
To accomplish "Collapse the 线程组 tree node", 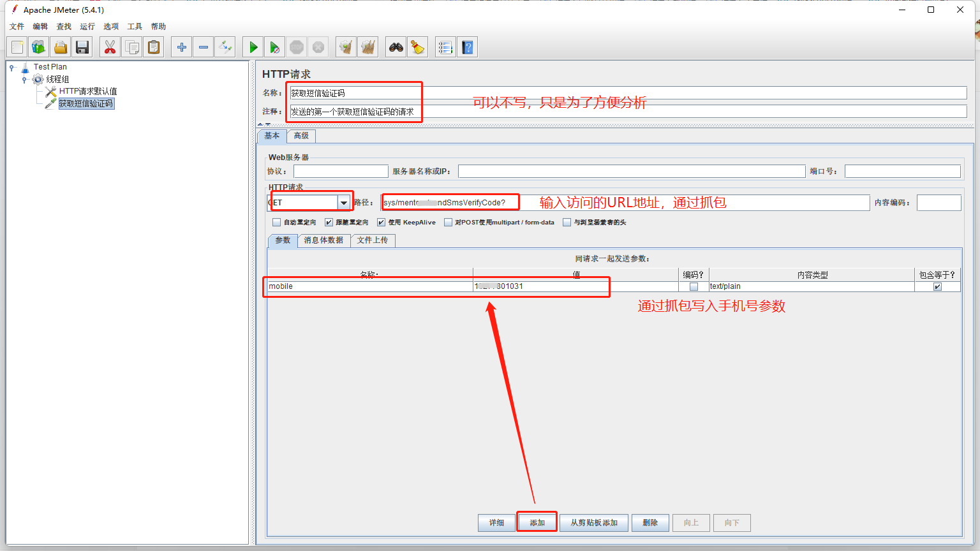I will (24, 80).
